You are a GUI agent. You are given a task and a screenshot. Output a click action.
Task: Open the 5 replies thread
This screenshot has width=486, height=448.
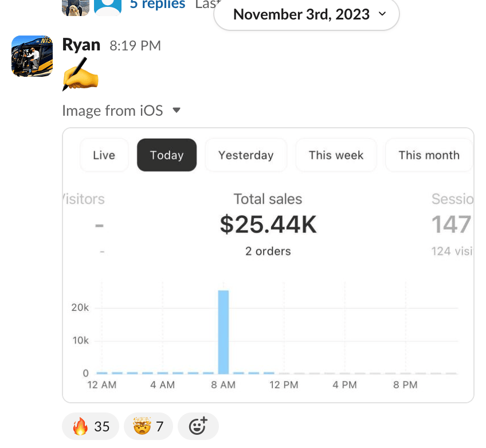(x=158, y=5)
